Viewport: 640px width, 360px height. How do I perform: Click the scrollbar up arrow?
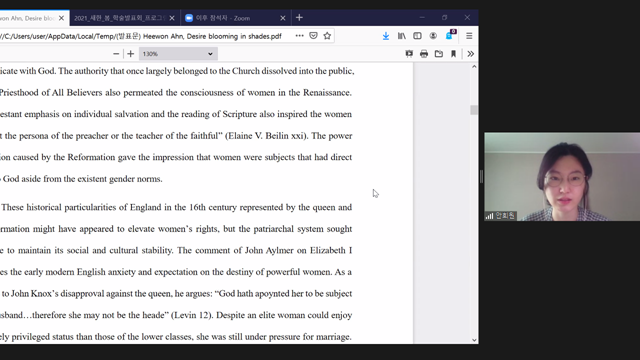tap(474, 67)
